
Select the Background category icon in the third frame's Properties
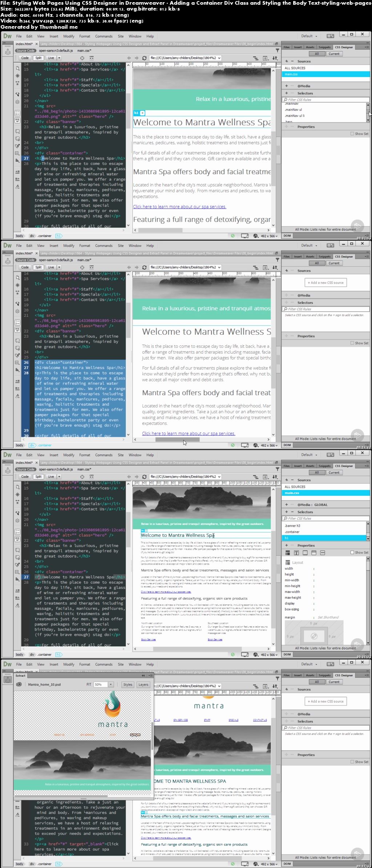(314, 553)
